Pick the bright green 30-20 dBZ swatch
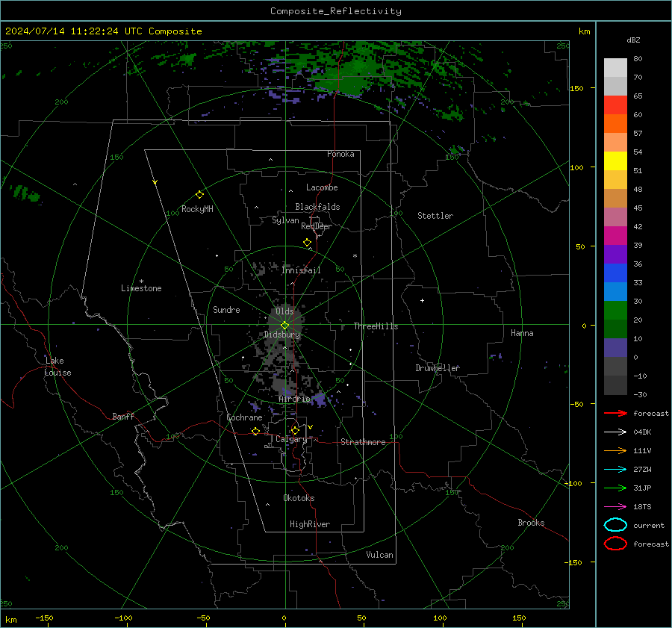Screen dimensions: 672x628 point(615,310)
